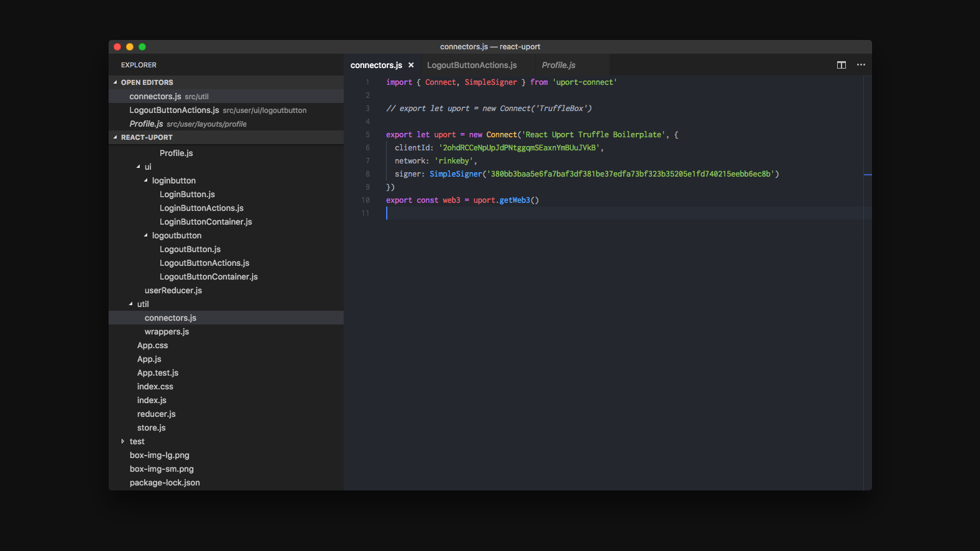980x551 pixels.
Task: Click the split editor icon
Action: pos(841,65)
